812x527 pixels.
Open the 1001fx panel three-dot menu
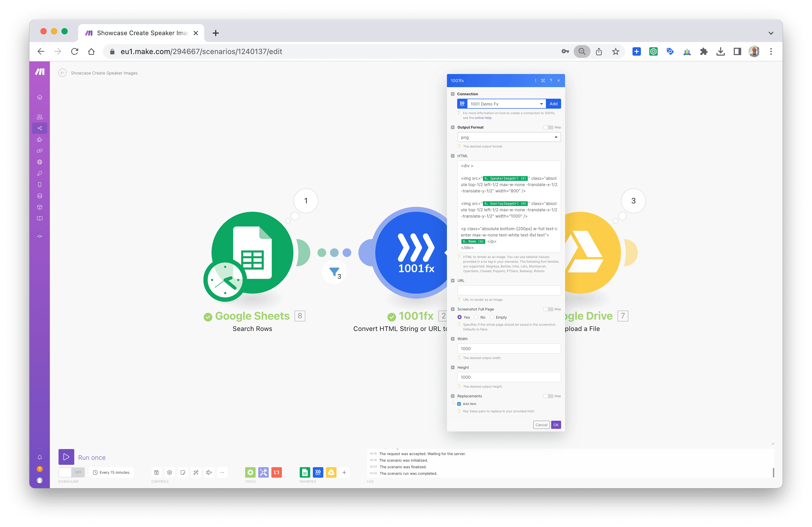tap(535, 81)
